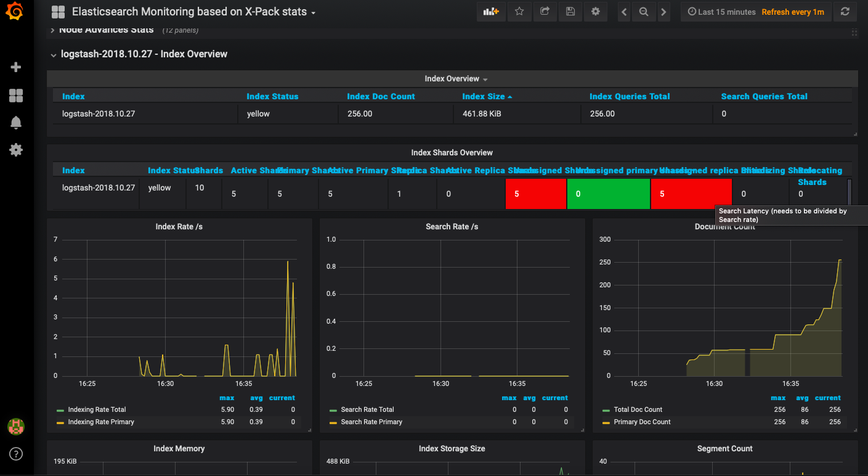Click the green swatch for Total Doc Count
Screen dimensions: 868x476
(x=606, y=410)
